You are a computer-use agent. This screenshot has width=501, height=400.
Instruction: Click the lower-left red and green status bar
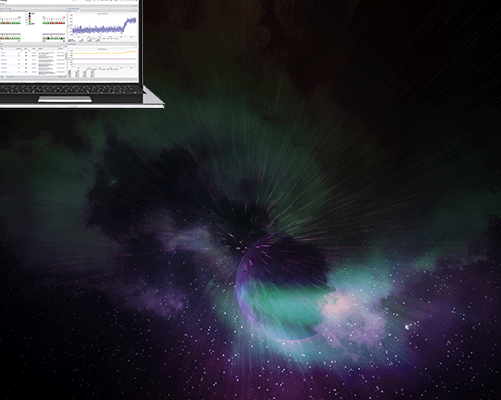(x=10, y=38)
